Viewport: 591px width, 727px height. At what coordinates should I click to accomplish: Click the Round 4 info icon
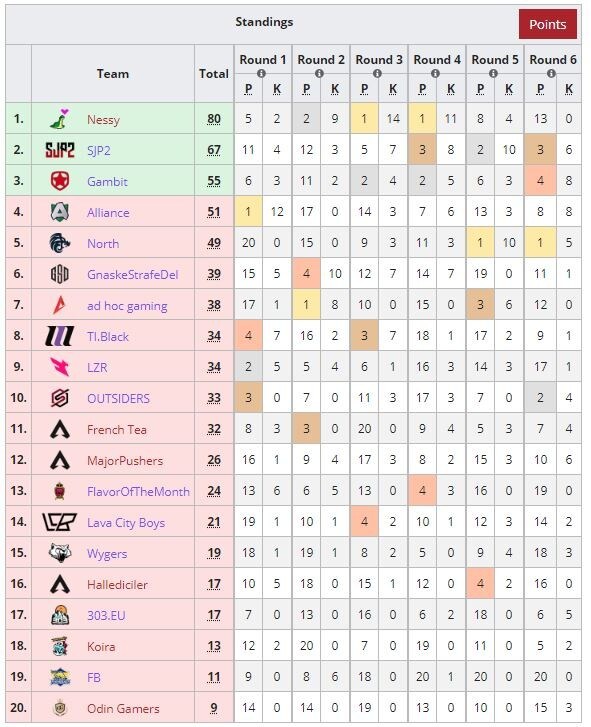[435, 73]
